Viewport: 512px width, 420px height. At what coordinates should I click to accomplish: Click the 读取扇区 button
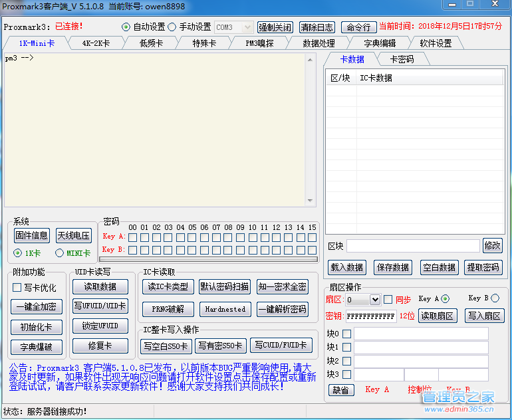438,316
